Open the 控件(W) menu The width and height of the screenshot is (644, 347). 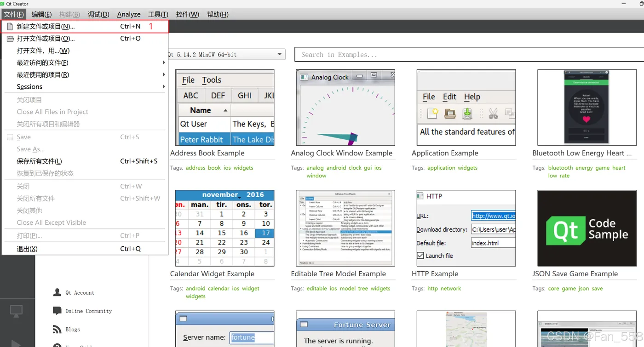click(187, 14)
